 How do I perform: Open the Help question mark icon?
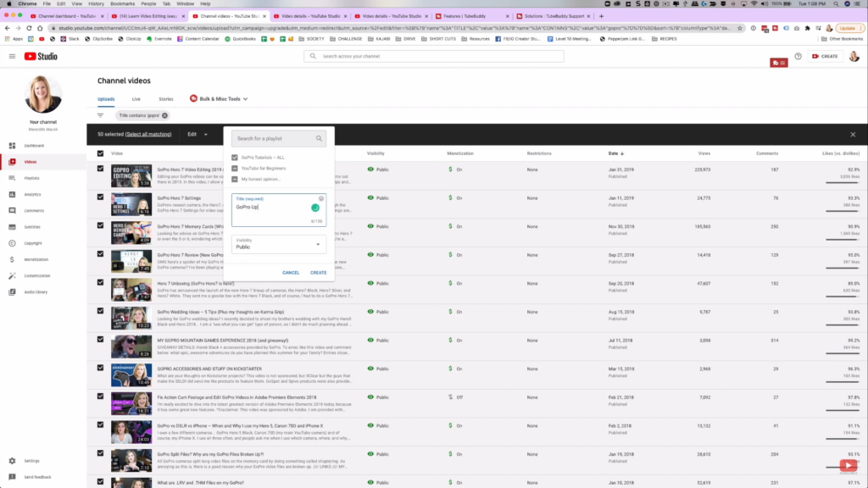coord(798,57)
